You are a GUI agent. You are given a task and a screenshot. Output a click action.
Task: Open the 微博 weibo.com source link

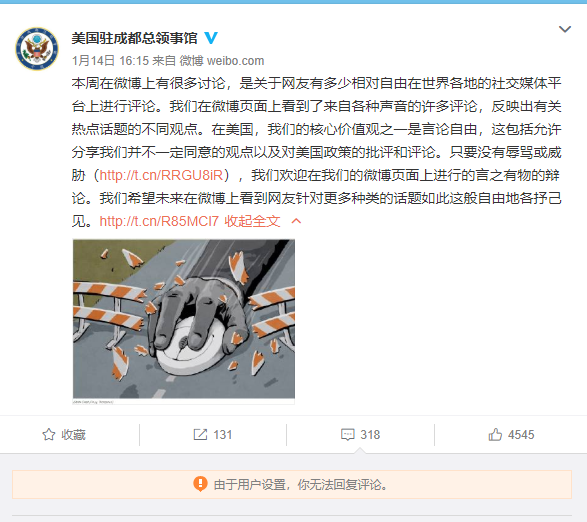[222, 61]
